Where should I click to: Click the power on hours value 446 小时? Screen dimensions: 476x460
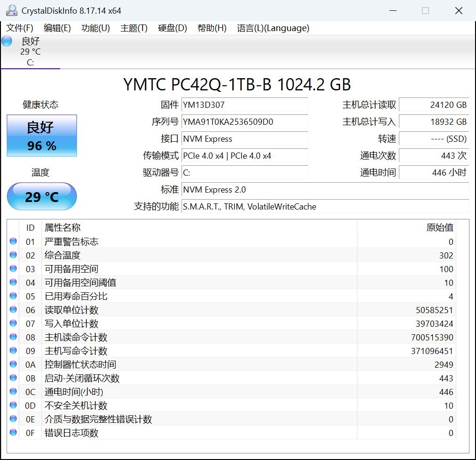pos(434,173)
